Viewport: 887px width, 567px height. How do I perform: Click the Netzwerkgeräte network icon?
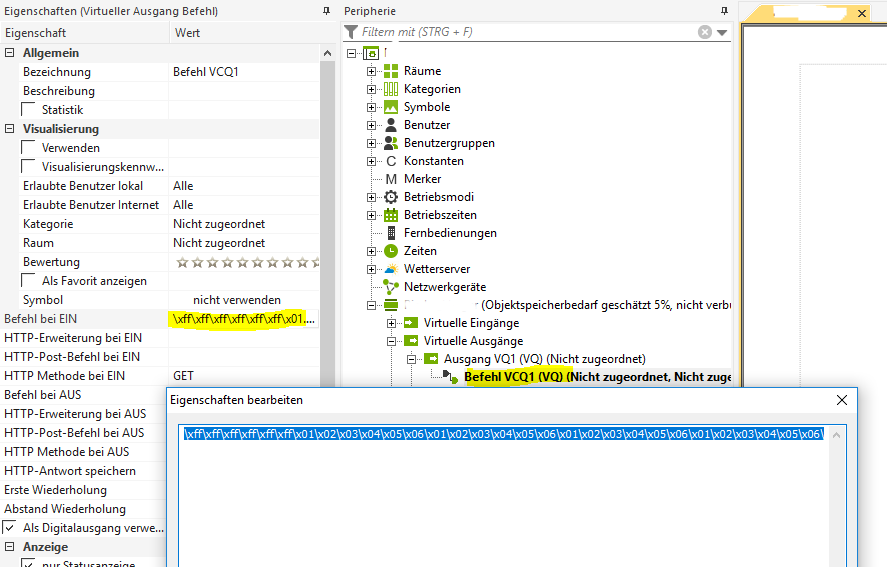(391, 287)
